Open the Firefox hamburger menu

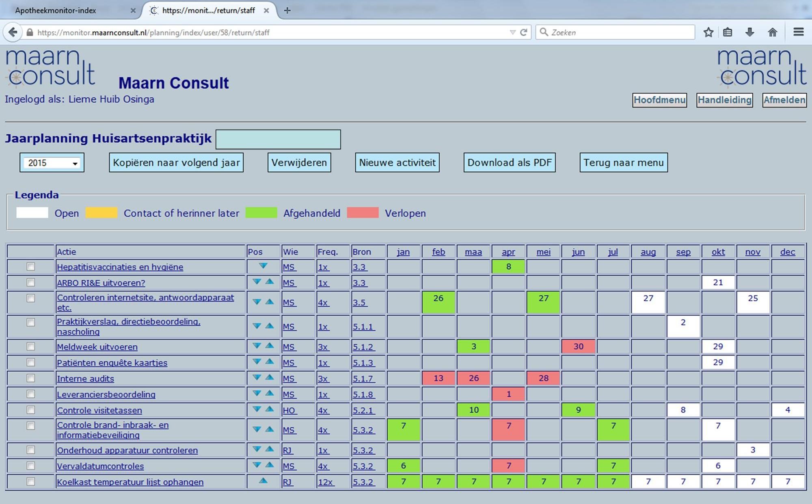coord(798,32)
